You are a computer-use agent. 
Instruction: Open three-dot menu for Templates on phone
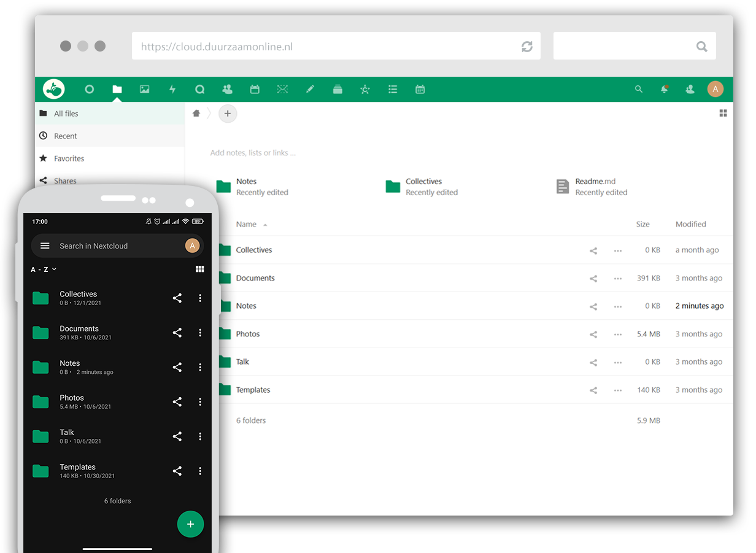[x=200, y=471]
